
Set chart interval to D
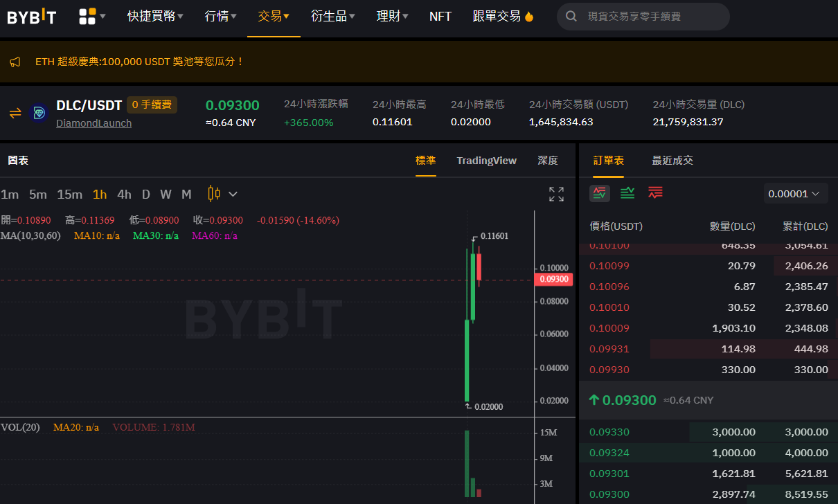tap(146, 195)
